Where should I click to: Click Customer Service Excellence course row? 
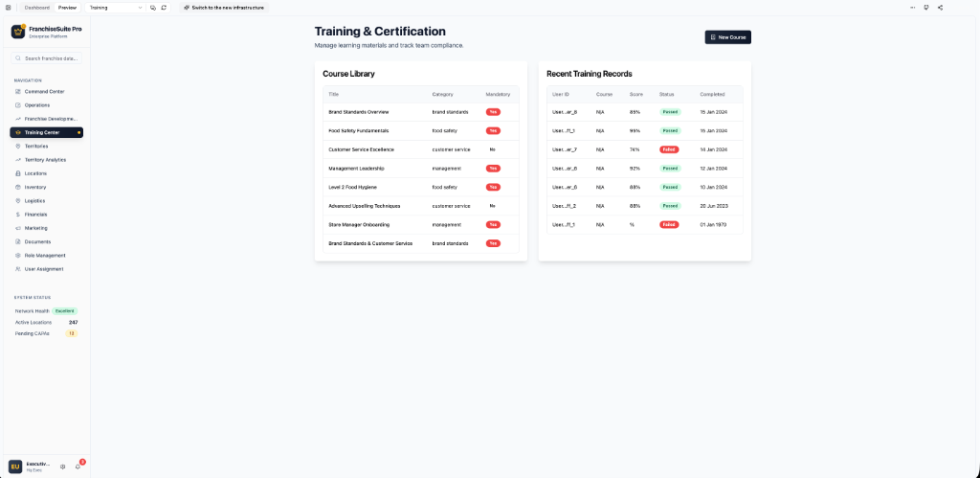(x=421, y=149)
